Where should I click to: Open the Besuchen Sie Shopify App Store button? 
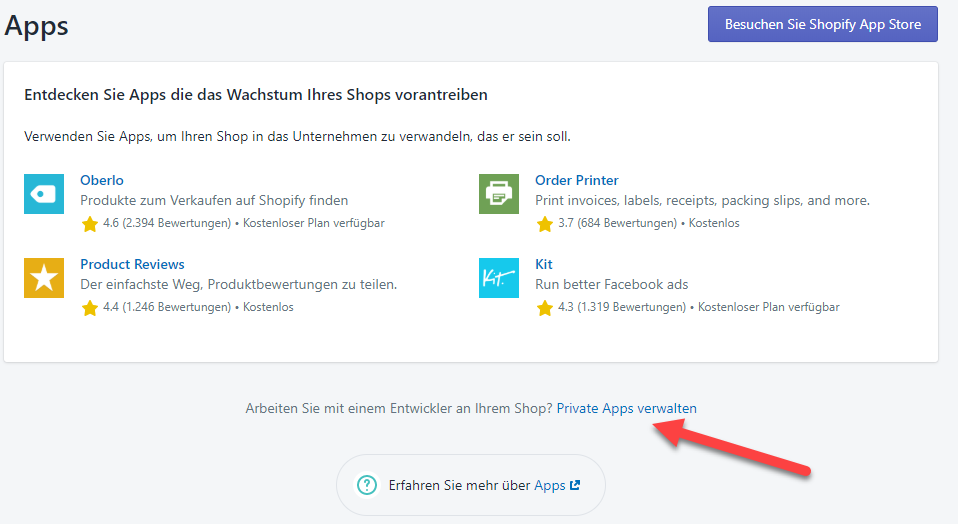822,24
